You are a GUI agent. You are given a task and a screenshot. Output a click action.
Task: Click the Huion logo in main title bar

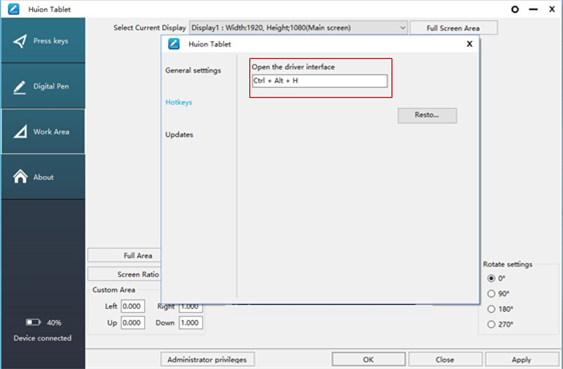pyautogui.click(x=13, y=9)
